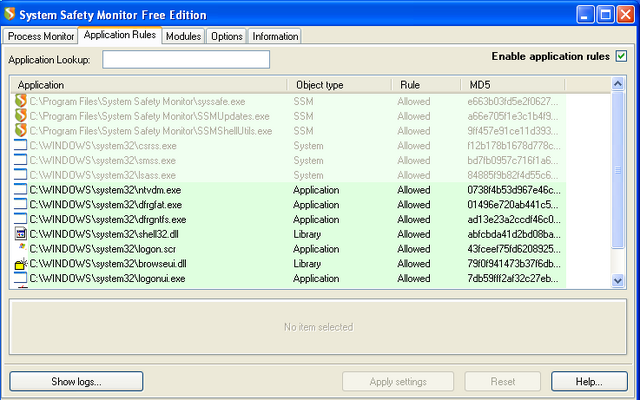640x400 pixels.
Task: Select the shell32.dll row path
Action: (x=104, y=234)
